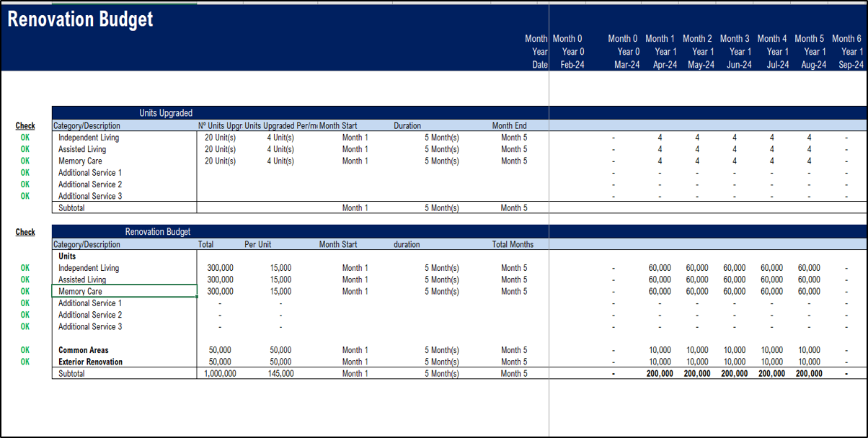Click the Year 0 cell above Feb-24
Screen dimensions: 868x438
[573, 52]
